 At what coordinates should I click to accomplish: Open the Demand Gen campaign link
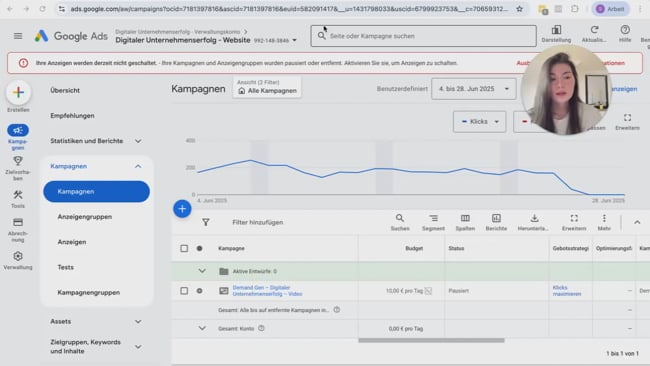[267, 291]
